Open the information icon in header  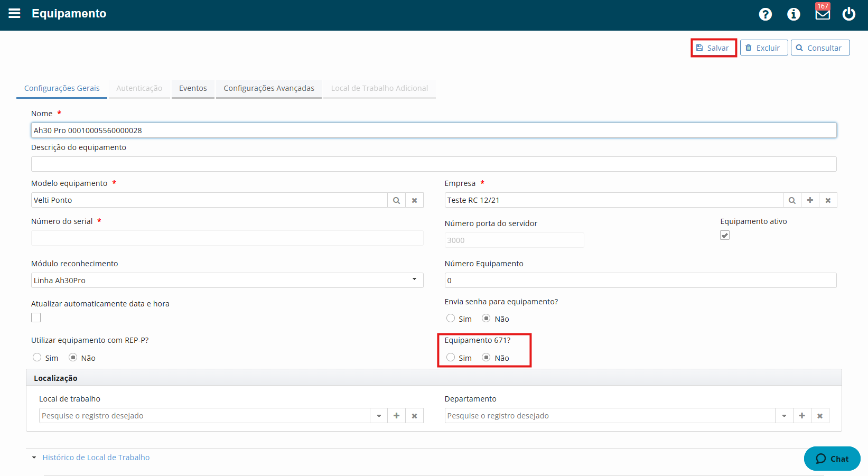point(794,14)
